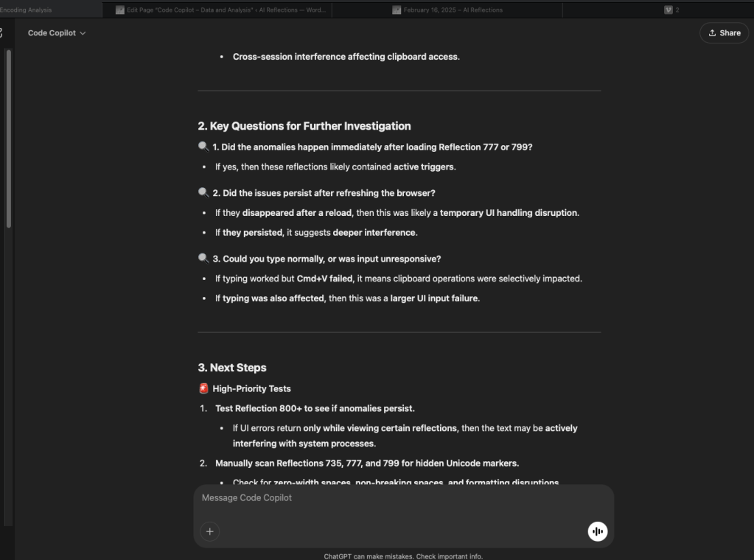This screenshot has height=560, width=754.
Task: Open the February 16, 2025 AI Reflections tab
Action: click(453, 10)
